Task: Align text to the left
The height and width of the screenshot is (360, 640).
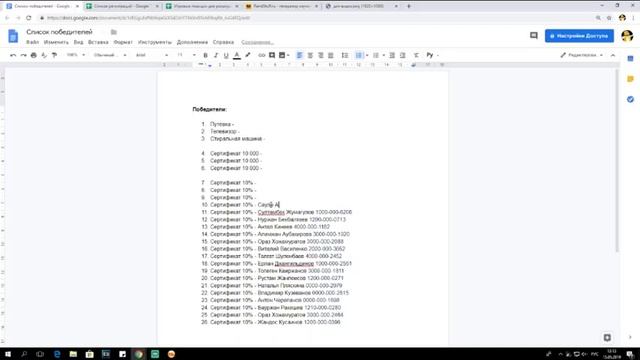Action: click(x=299, y=55)
